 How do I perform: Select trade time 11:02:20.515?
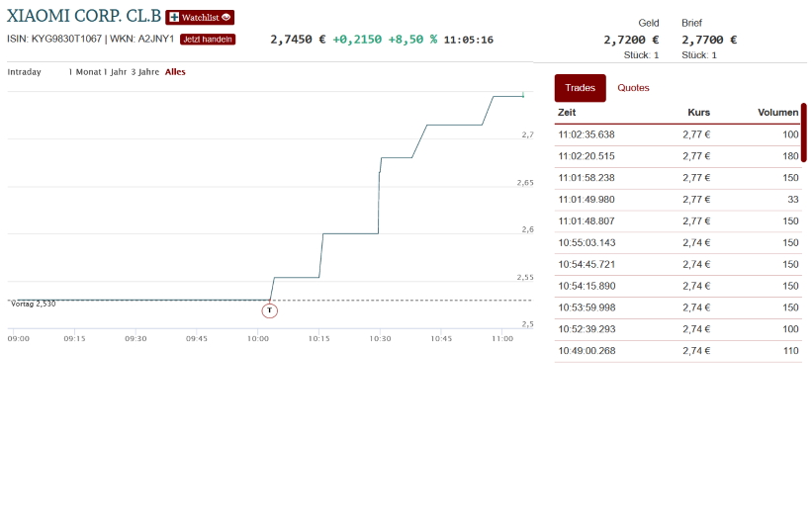(586, 156)
